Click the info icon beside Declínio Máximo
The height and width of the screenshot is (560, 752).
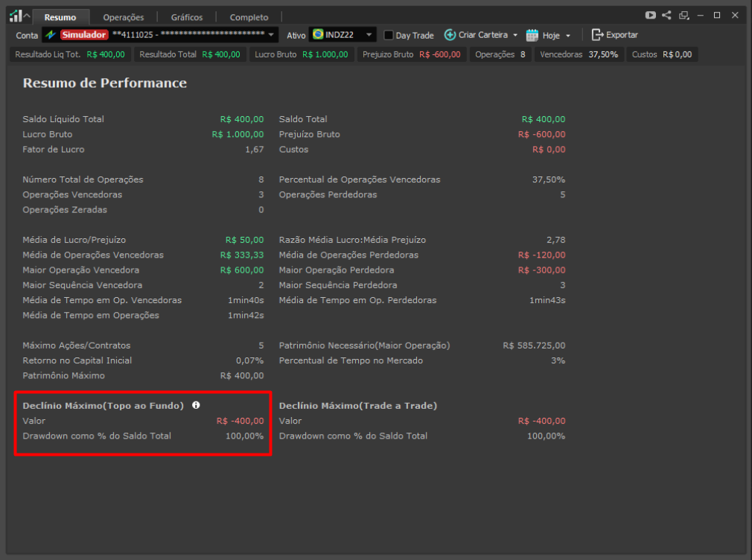point(196,405)
